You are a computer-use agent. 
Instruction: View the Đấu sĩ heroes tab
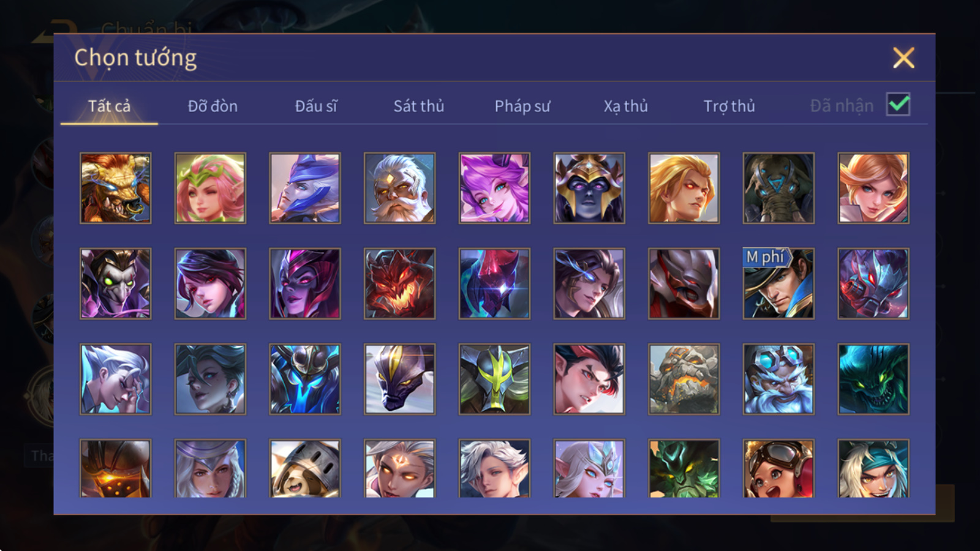pyautogui.click(x=316, y=106)
